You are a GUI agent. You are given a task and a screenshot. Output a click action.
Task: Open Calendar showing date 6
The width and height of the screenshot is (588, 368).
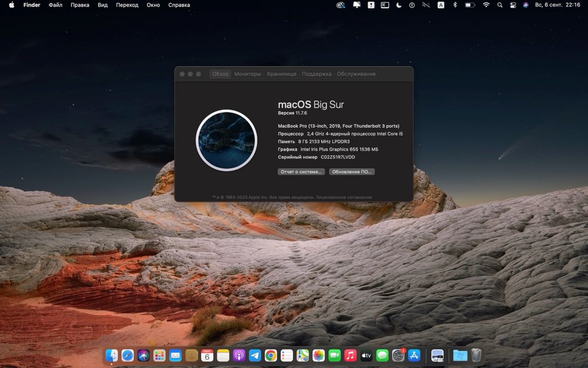coord(207,355)
